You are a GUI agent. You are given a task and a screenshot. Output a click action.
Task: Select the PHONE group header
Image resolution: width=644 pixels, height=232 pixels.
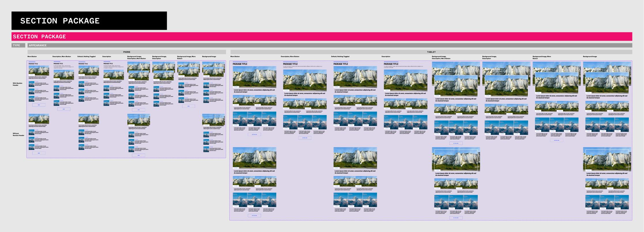point(126,52)
